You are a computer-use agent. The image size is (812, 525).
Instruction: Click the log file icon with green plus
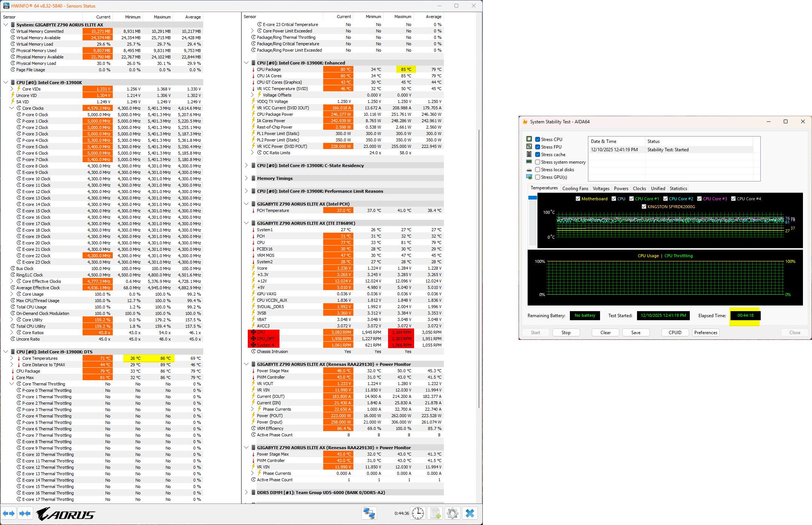[435, 513]
